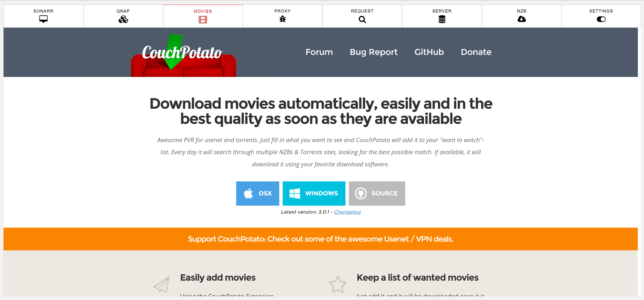
Task: Click the Proxy bug icon
Action: [x=282, y=19]
